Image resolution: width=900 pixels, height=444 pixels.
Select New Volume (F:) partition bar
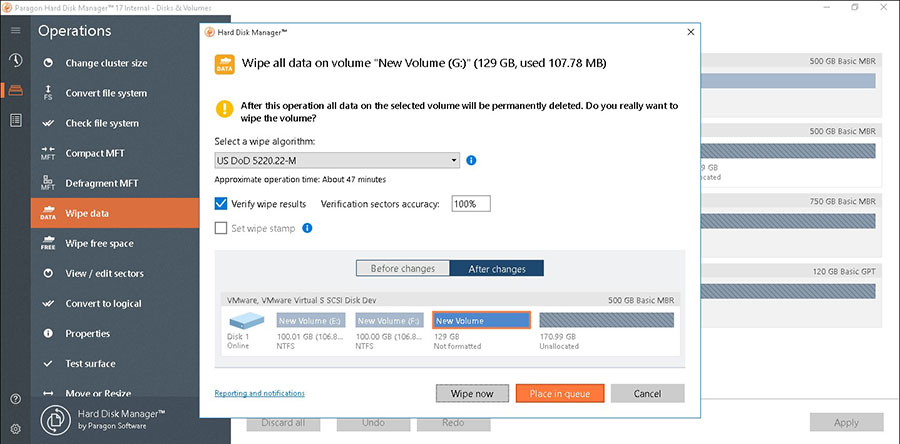click(x=391, y=320)
